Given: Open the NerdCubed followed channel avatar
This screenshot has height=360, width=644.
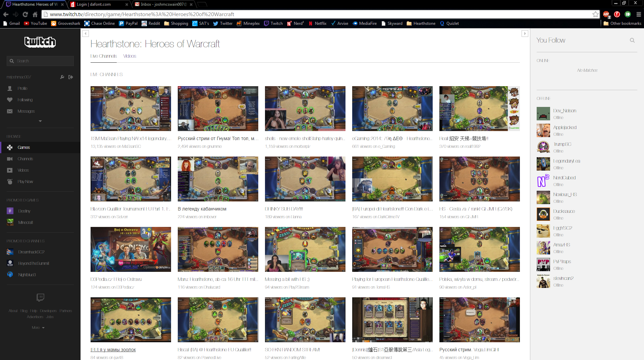Looking at the screenshot, I should tap(543, 181).
